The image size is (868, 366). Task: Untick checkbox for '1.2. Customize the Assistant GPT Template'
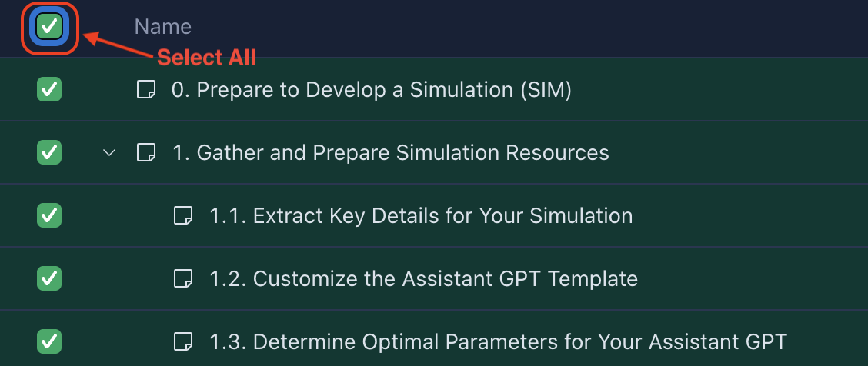49,278
